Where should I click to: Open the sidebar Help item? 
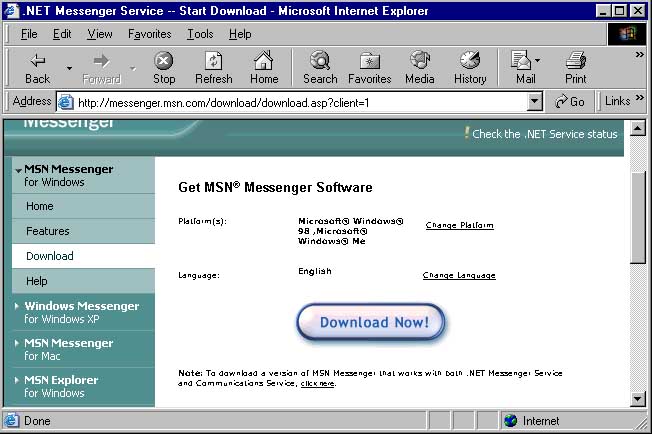click(x=83, y=281)
